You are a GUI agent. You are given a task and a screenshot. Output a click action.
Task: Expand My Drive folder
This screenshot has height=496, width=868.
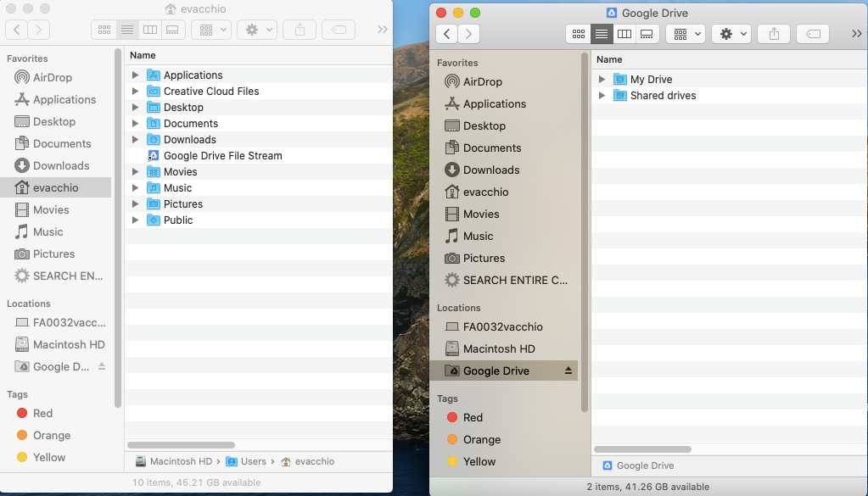pyautogui.click(x=602, y=80)
